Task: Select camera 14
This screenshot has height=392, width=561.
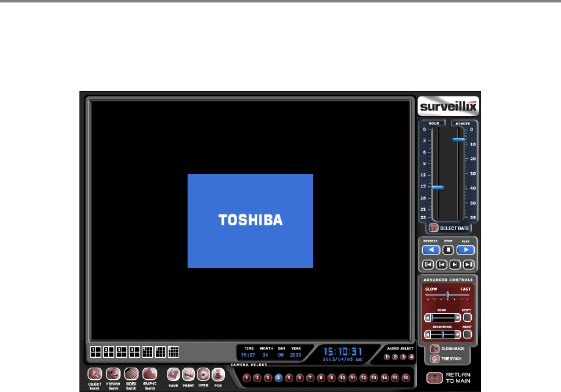Action: coord(384,378)
